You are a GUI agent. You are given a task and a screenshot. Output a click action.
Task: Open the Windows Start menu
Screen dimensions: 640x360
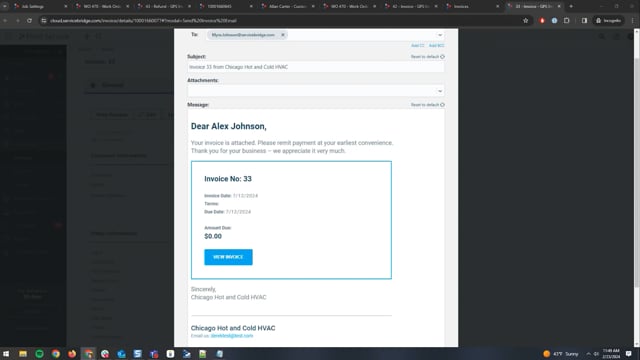[x=6, y=354]
